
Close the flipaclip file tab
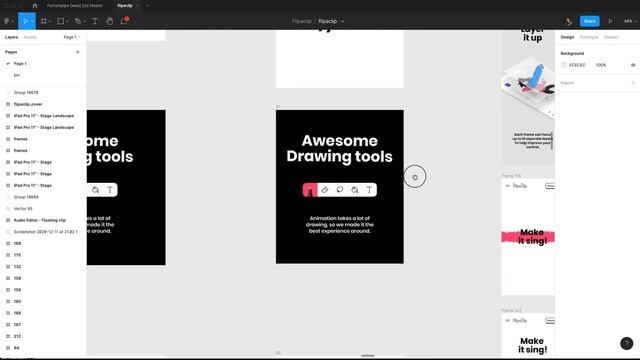[x=137, y=6]
